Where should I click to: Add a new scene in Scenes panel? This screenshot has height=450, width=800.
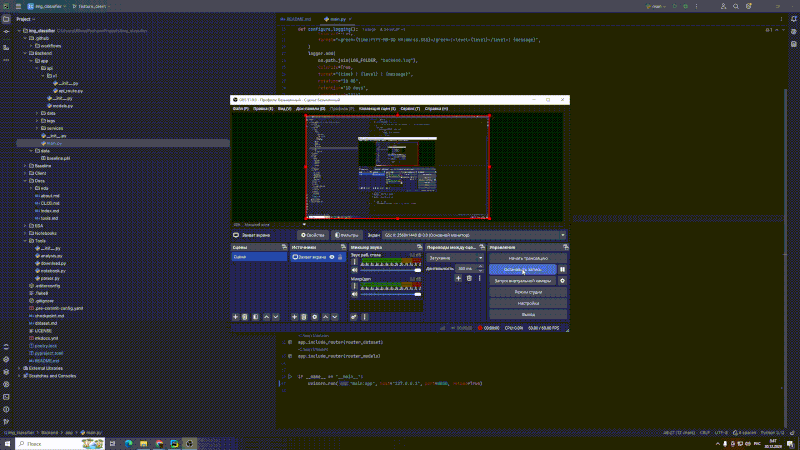click(236, 317)
